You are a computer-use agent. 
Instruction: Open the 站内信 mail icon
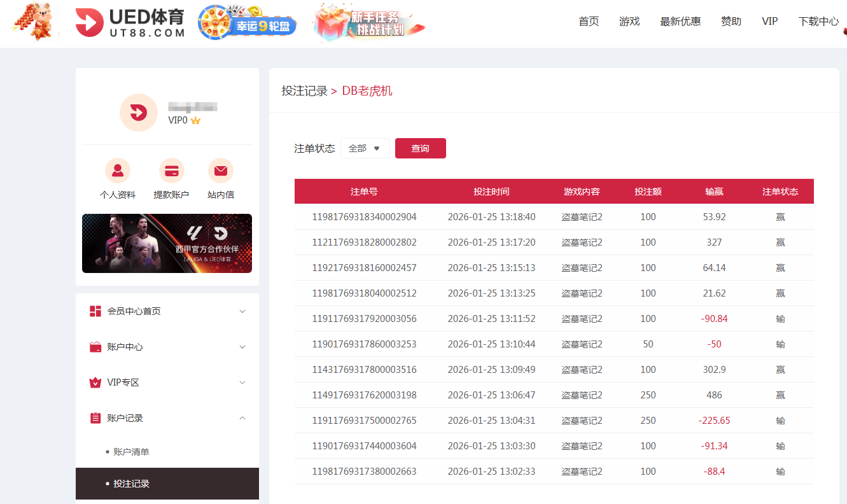point(220,170)
